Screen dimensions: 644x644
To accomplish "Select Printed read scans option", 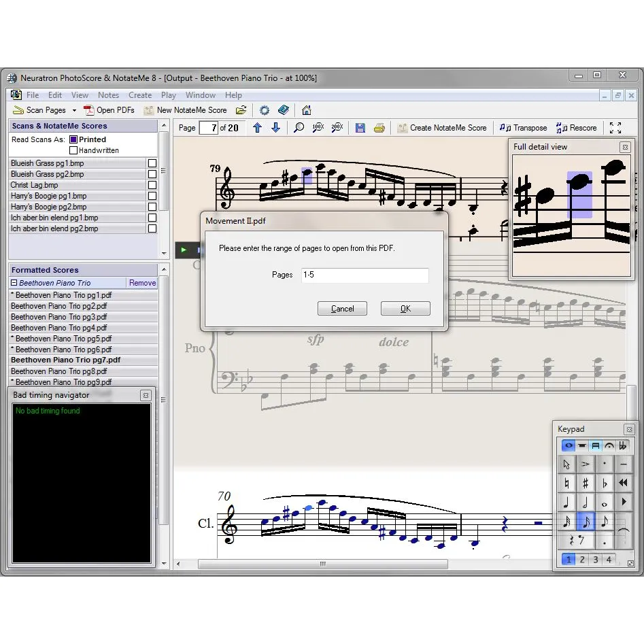I will click(73, 139).
